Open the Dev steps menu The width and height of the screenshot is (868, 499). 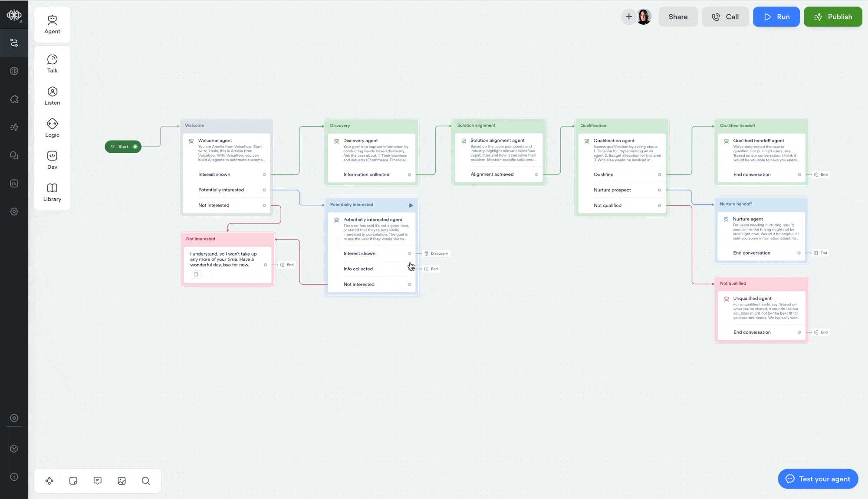click(52, 160)
